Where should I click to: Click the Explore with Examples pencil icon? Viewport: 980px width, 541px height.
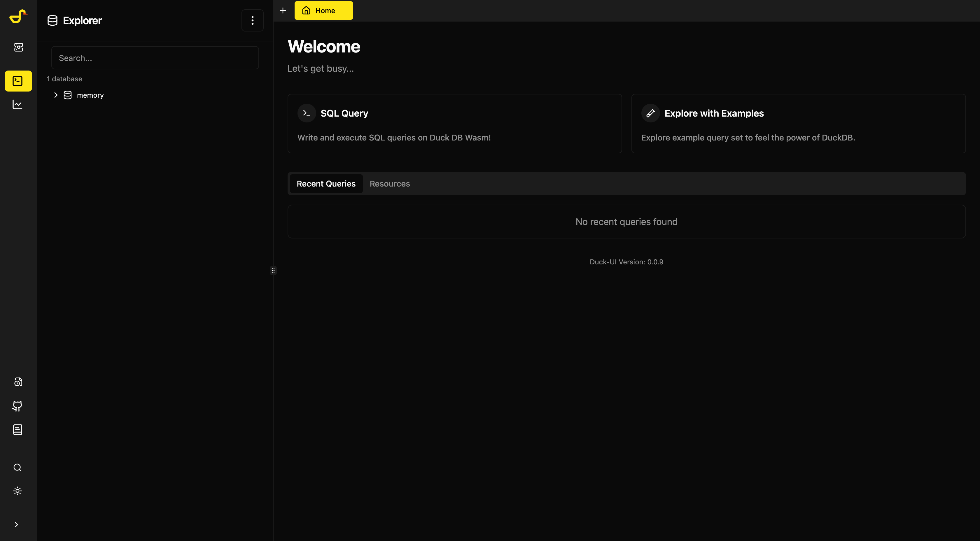[650, 113]
